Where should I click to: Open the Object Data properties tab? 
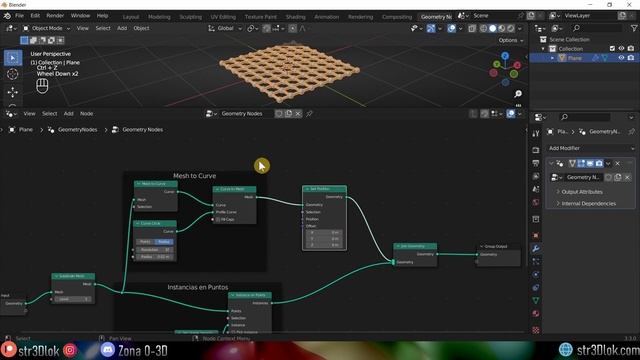pyautogui.click(x=536, y=300)
